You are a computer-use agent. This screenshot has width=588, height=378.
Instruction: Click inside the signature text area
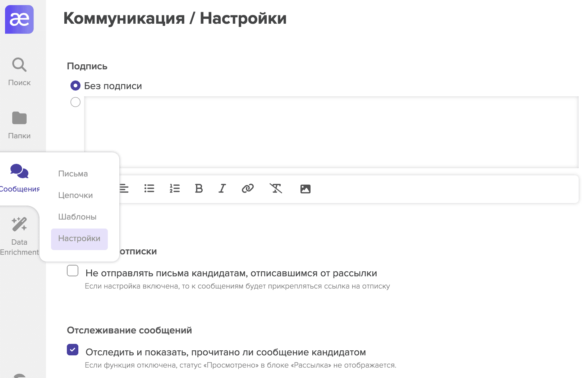[x=331, y=132]
